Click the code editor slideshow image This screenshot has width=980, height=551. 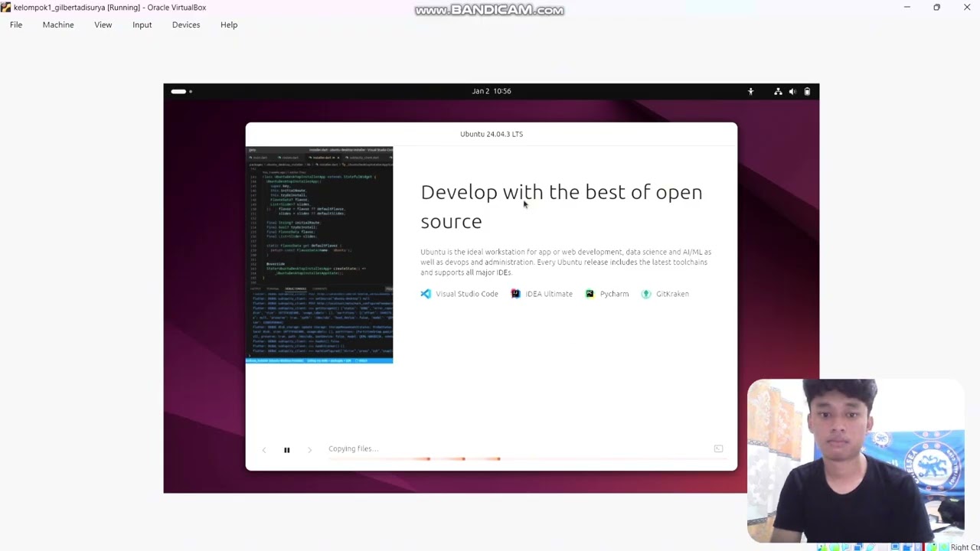click(x=319, y=255)
